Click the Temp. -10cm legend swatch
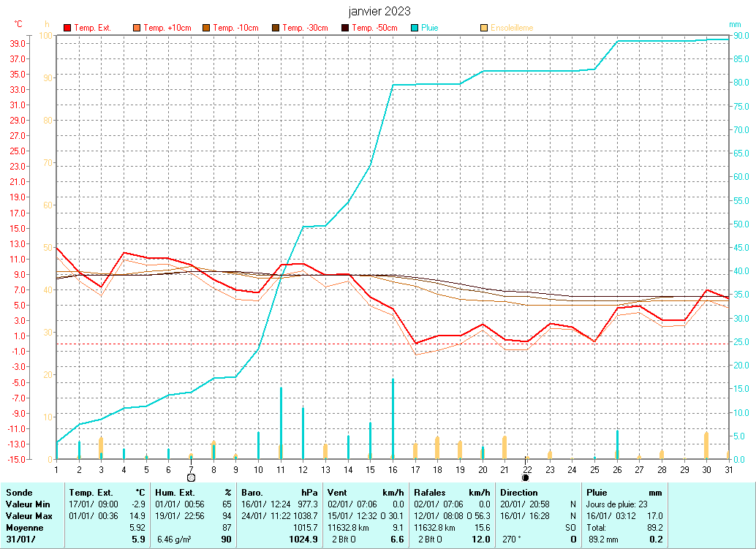756x549 pixels. [x=206, y=28]
